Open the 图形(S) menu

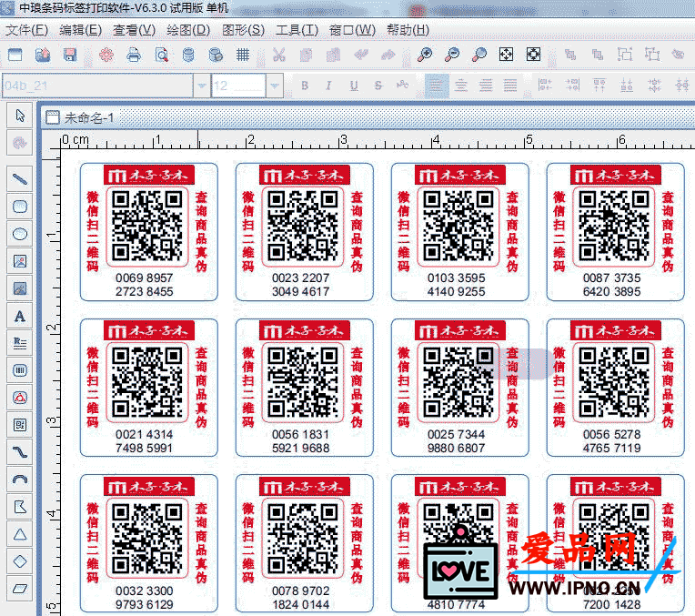243,30
